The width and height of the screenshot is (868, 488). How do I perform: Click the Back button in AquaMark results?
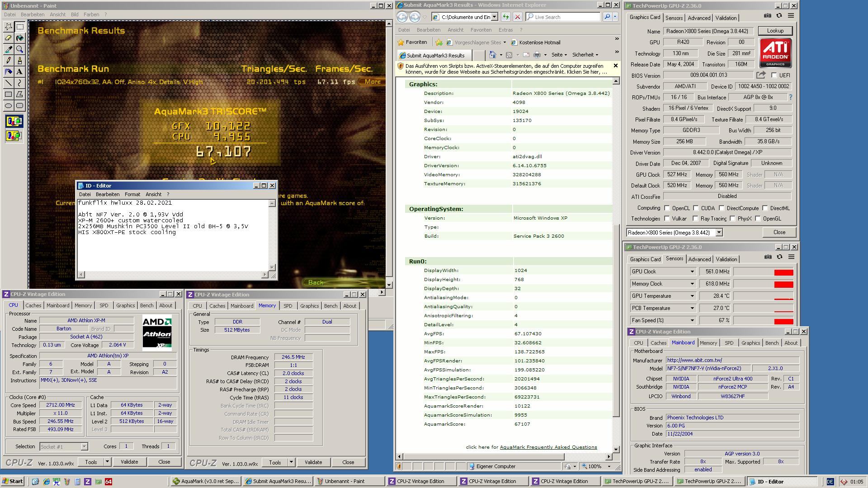pos(316,282)
